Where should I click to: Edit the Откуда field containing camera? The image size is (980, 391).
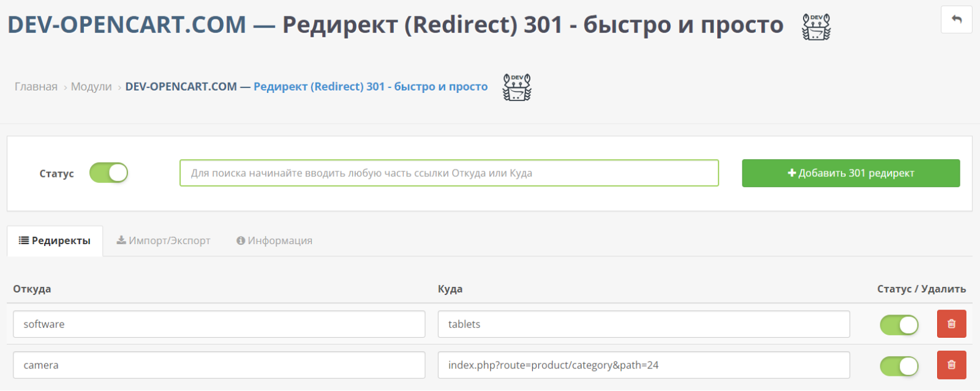pyautogui.click(x=219, y=365)
